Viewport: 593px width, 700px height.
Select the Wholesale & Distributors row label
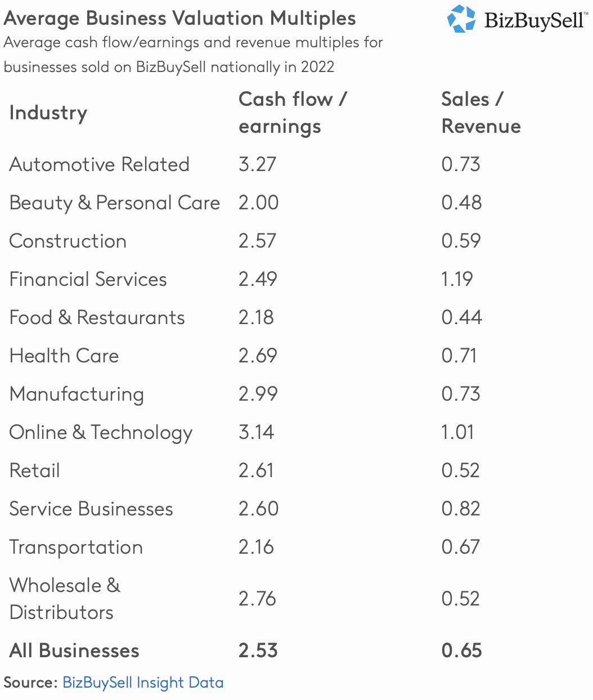(x=65, y=599)
